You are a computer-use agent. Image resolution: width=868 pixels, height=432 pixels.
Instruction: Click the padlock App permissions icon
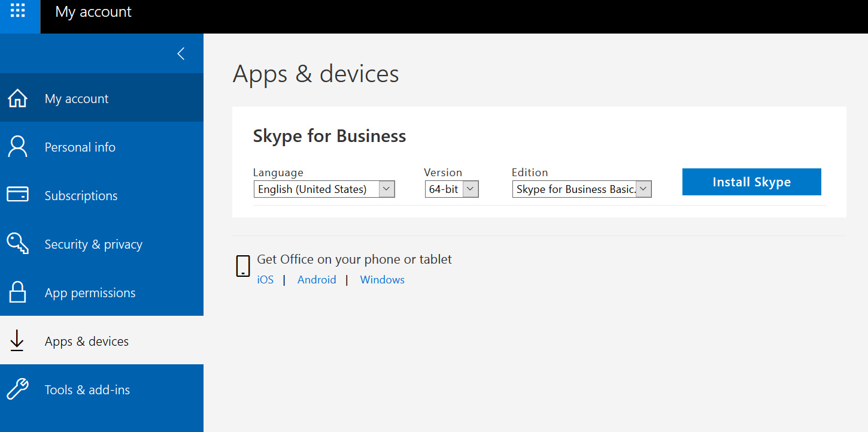[17, 292]
